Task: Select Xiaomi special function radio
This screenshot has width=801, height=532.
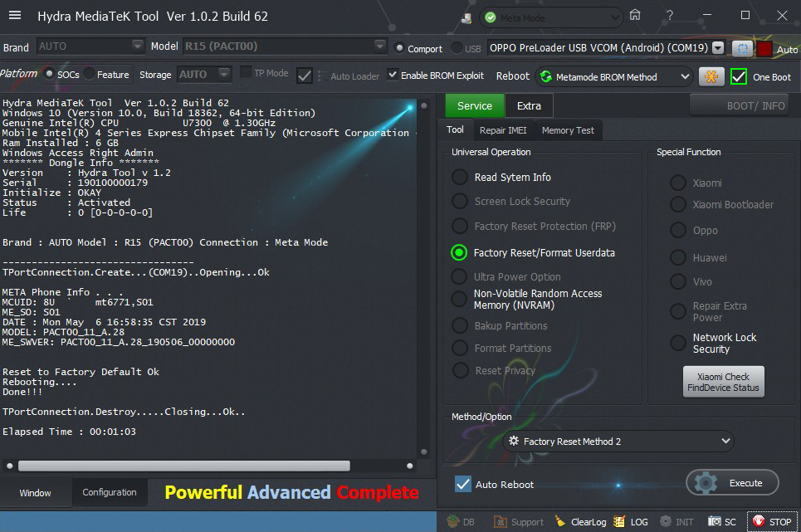Action: 678,183
